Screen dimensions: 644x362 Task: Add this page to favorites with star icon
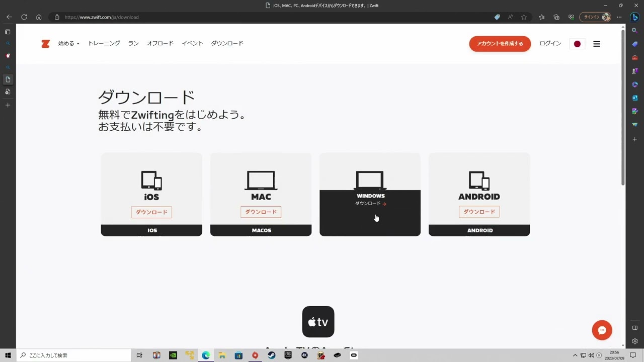tap(524, 17)
